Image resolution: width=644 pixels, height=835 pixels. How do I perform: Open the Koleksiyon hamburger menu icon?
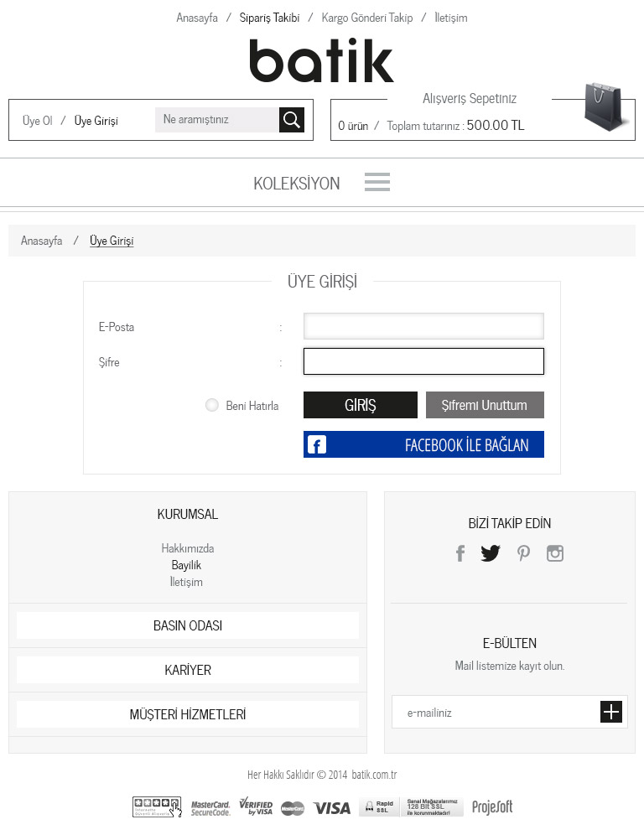[x=377, y=182]
